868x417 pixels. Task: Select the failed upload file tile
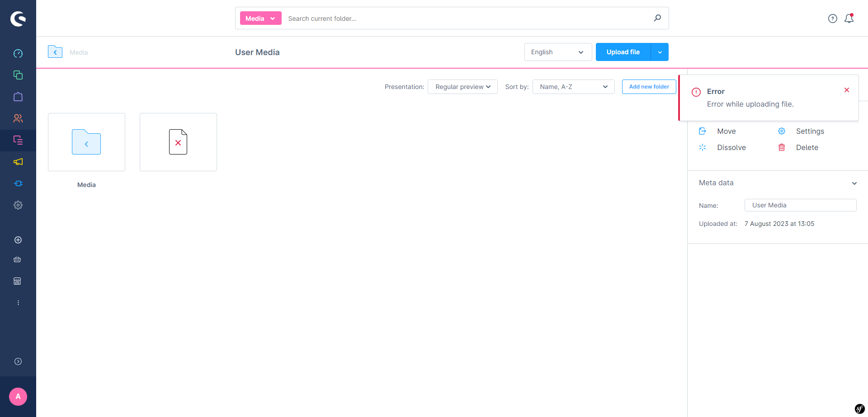point(178,142)
